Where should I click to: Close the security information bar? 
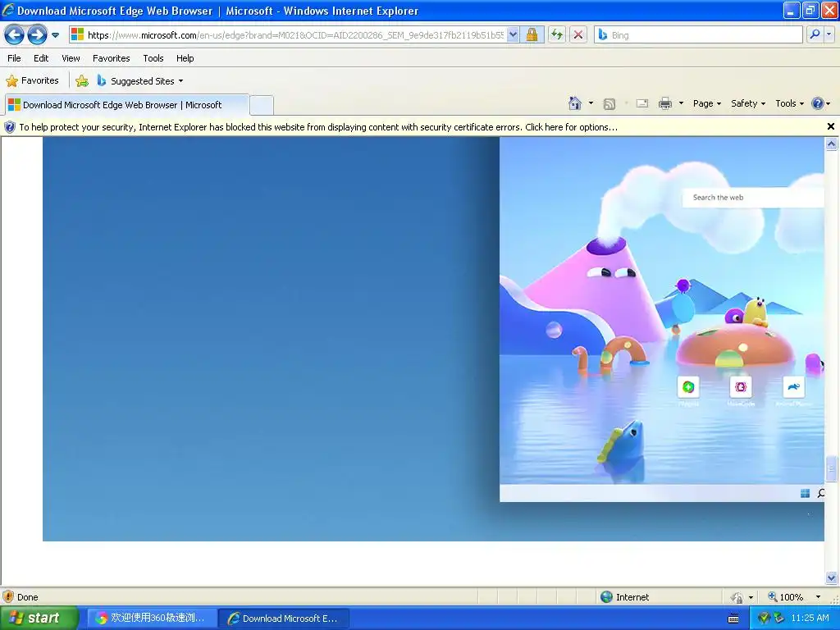830,127
